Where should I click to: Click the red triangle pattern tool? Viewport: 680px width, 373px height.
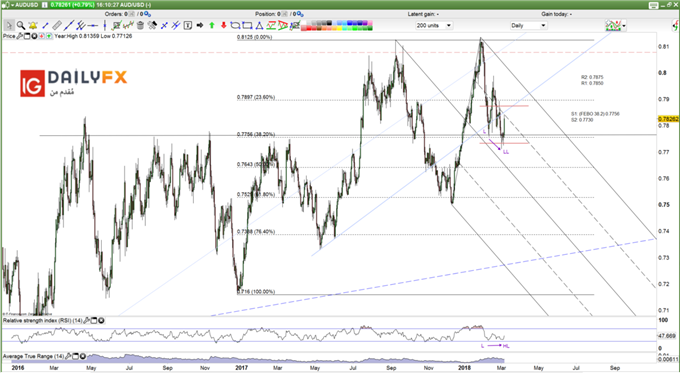pos(283,25)
